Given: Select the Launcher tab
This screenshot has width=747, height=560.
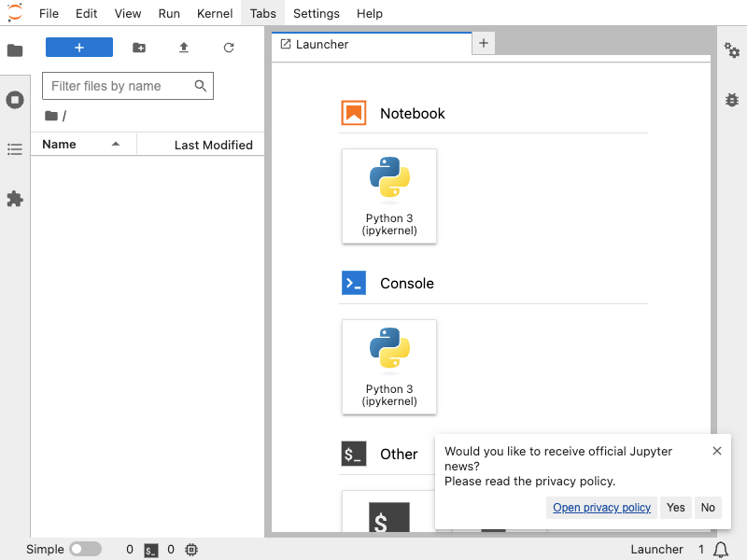Looking at the screenshot, I should coord(372,44).
